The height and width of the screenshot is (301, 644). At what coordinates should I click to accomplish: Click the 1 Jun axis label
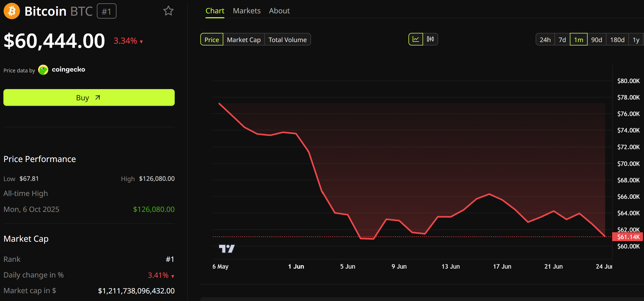tap(296, 267)
